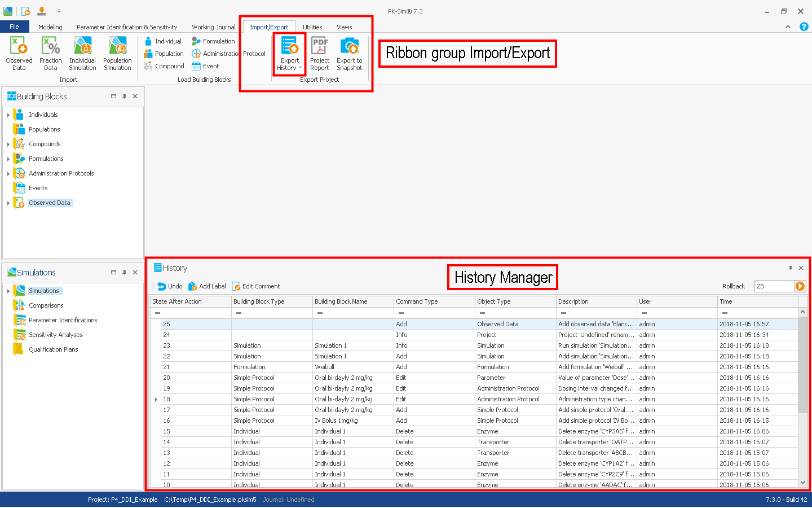Click the History vertical scrollbar thumb
The width and height of the screenshot is (812, 508).
coord(803,365)
